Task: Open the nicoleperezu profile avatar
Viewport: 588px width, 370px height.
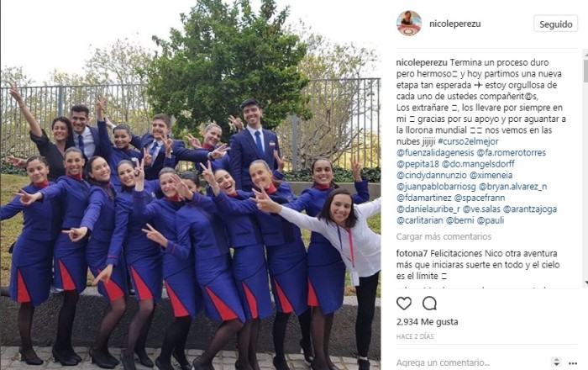Action: (409, 24)
